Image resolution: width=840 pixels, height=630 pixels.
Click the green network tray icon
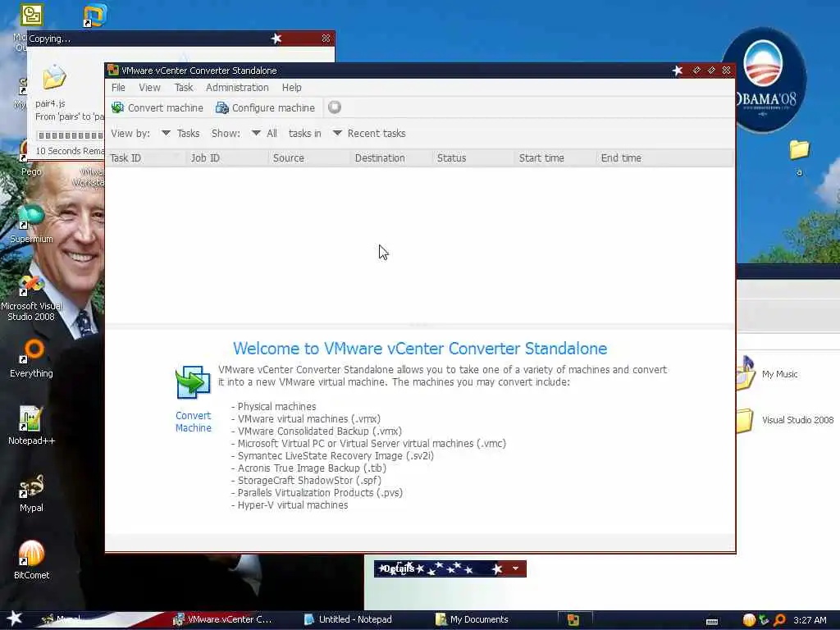(764, 620)
